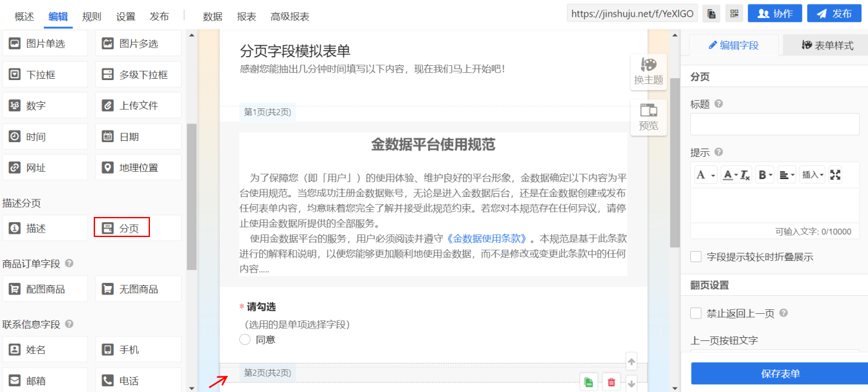Show help for 联系信息字段 section
This screenshot has width=868, height=392.
[69, 324]
